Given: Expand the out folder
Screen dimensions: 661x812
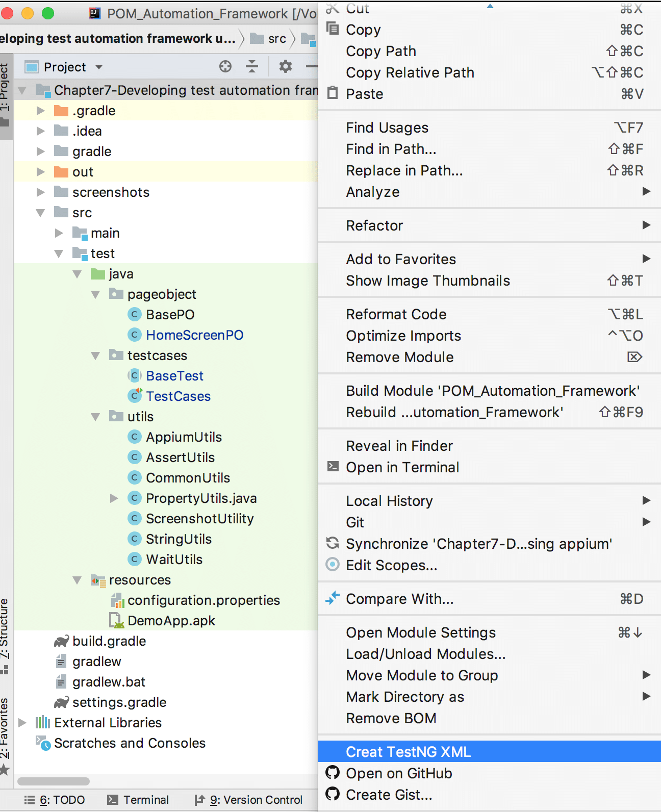Looking at the screenshot, I should point(41,172).
